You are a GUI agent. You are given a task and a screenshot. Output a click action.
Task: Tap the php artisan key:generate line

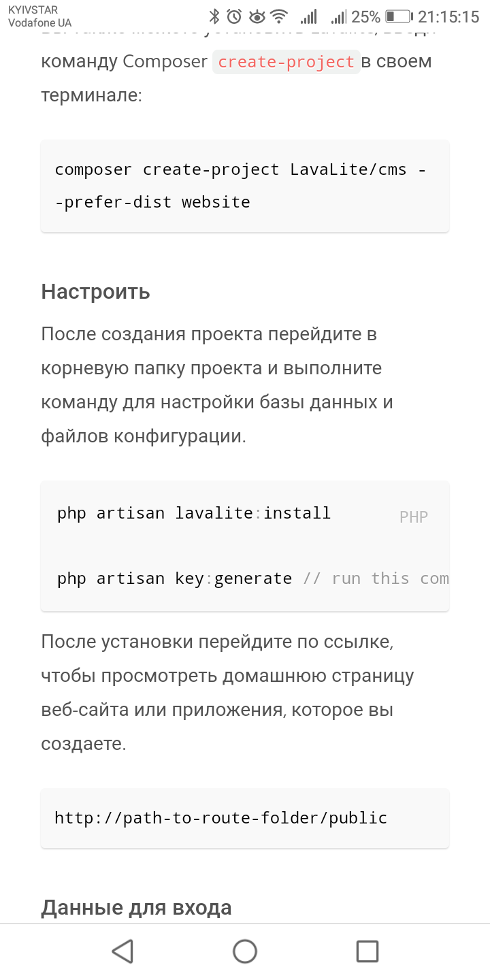click(174, 578)
